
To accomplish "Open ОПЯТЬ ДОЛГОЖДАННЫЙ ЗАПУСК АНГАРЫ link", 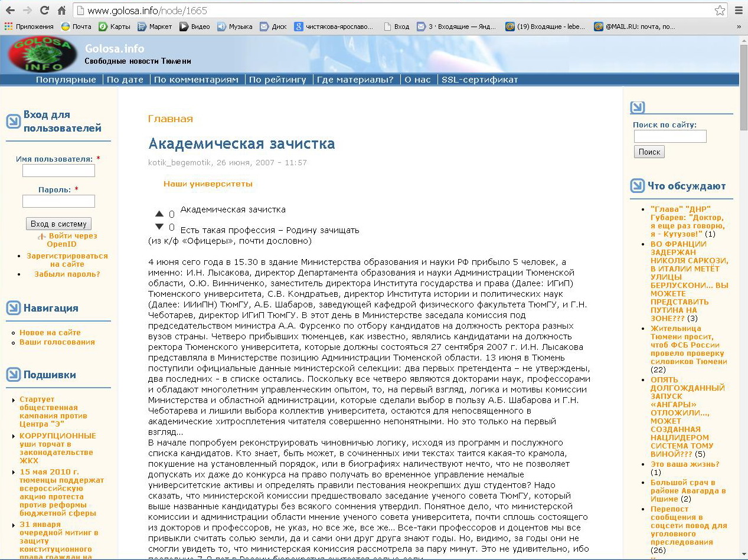I will (688, 417).
